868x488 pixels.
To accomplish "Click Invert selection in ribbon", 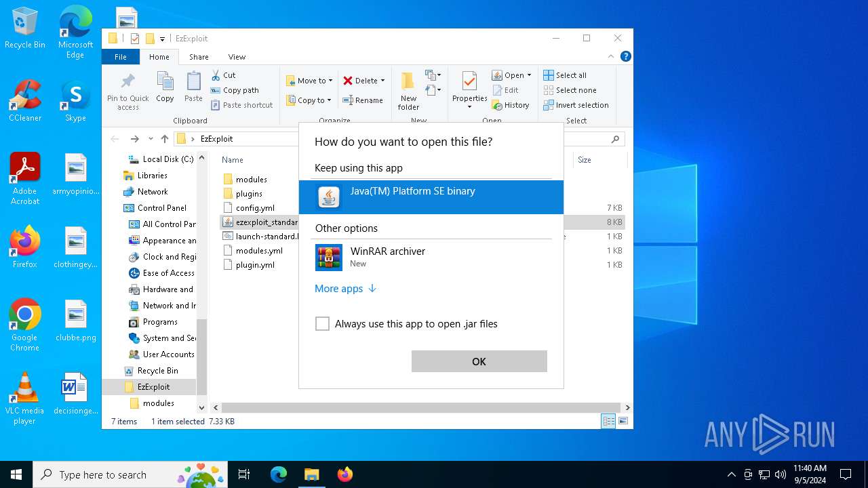I will pyautogui.click(x=576, y=105).
